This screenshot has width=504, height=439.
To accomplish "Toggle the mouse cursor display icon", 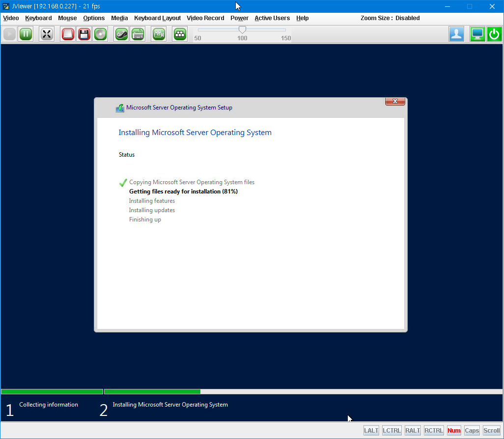I will coord(121,34).
